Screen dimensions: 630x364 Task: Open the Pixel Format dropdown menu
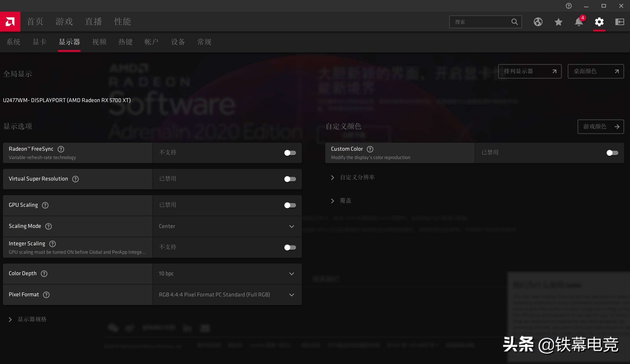point(291,295)
